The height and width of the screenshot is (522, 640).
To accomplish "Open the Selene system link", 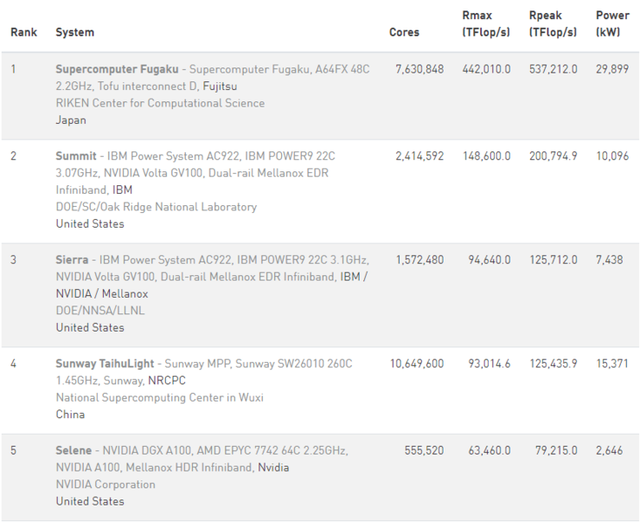I will 75,450.
